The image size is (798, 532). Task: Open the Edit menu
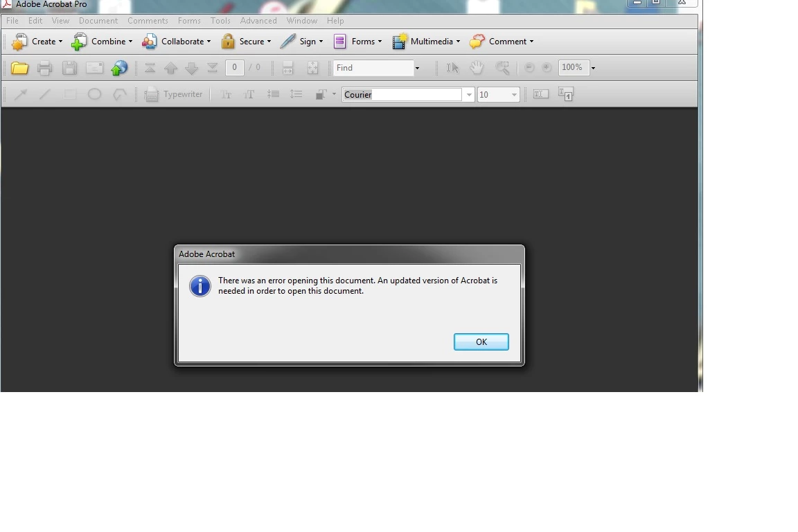pyautogui.click(x=35, y=21)
